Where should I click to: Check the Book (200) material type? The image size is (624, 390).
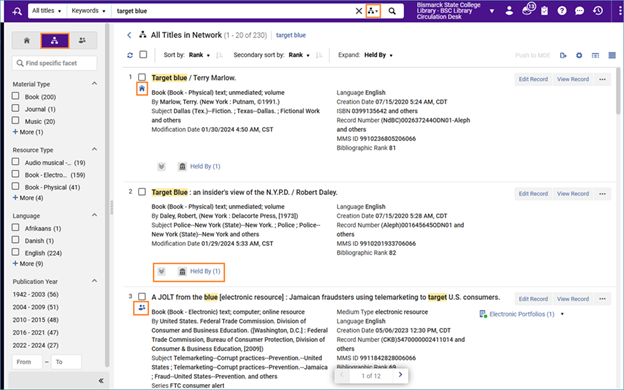[x=16, y=96]
